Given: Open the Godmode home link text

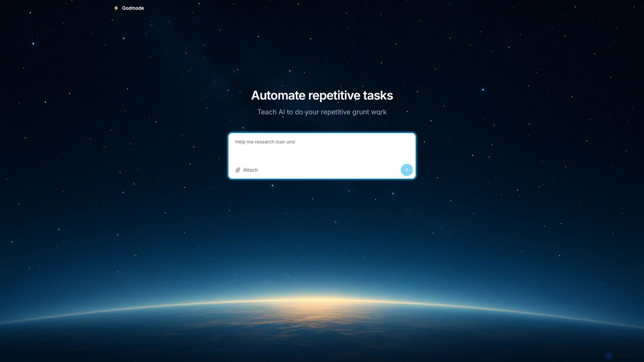Looking at the screenshot, I should (x=133, y=8).
